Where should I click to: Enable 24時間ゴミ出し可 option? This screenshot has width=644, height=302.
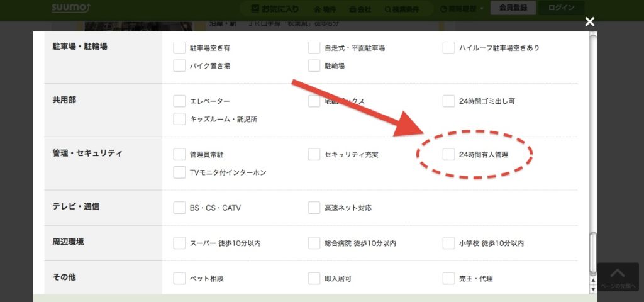coord(448,101)
